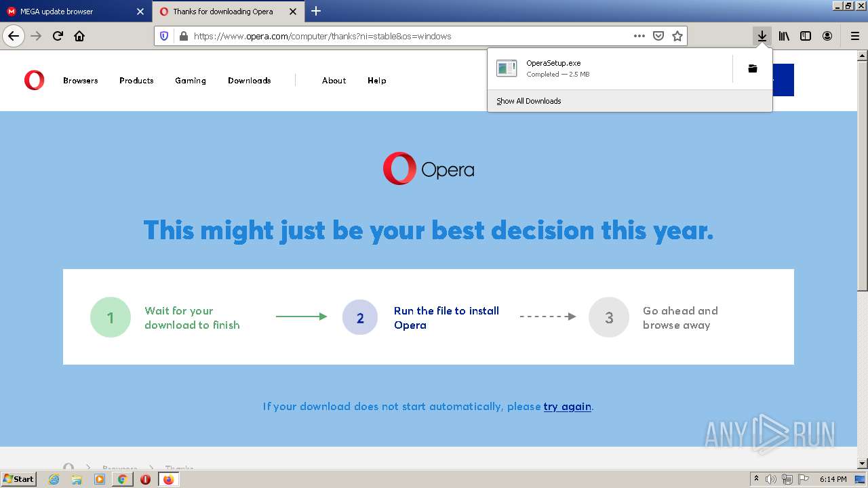Open the Browsers menu on Opera site
868x488 pixels.
point(81,81)
